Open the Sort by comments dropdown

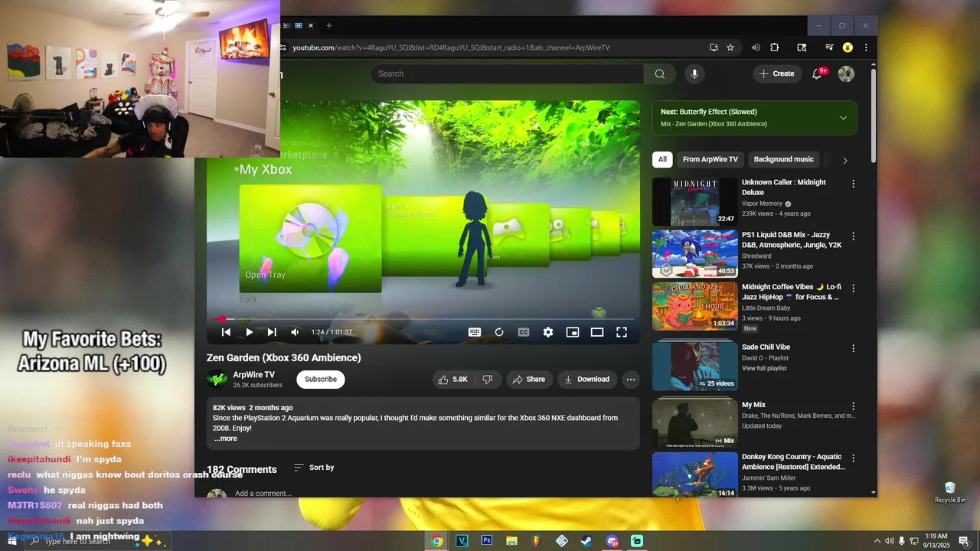coord(314,468)
